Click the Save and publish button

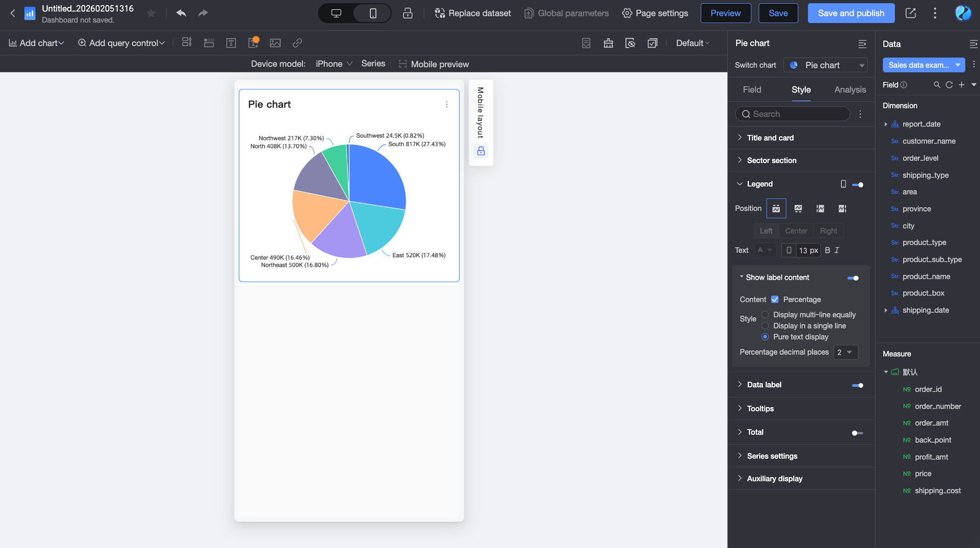click(851, 13)
